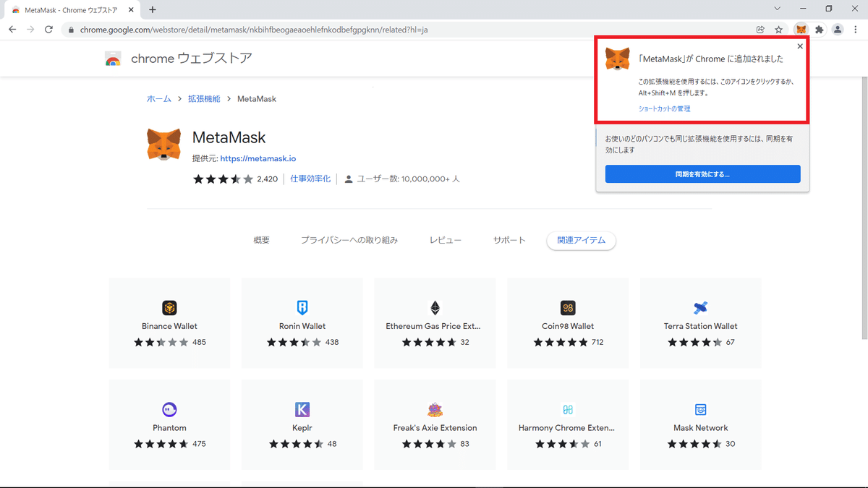Open the Coin98 Wallet card icon
Viewport: 868px width, 488px height.
pos(568,308)
